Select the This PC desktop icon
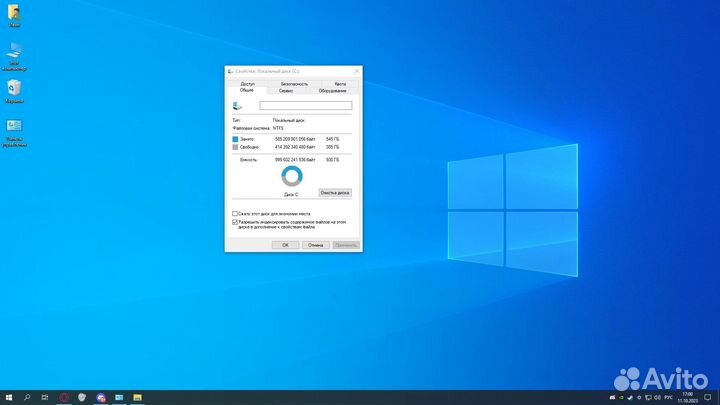Screen dimensions: 720x405 [x=14, y=56]
